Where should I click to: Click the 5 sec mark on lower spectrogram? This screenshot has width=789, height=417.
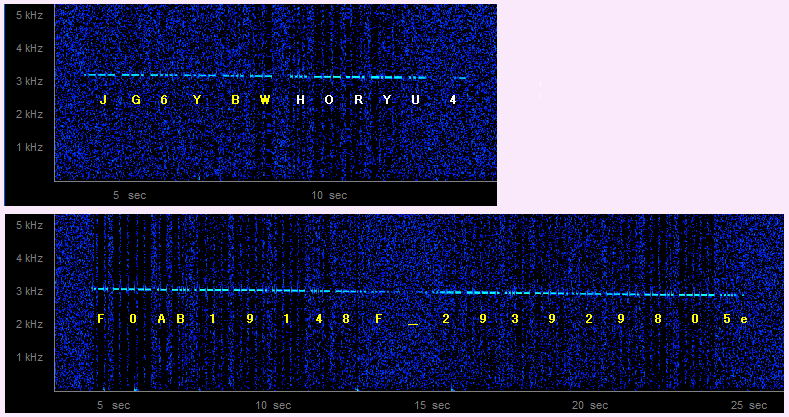[113, 405]
